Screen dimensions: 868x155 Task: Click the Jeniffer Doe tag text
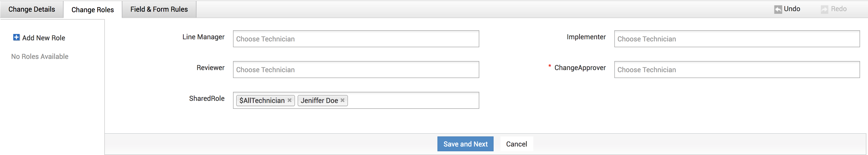pyautogui.click(x=319, y=101)
